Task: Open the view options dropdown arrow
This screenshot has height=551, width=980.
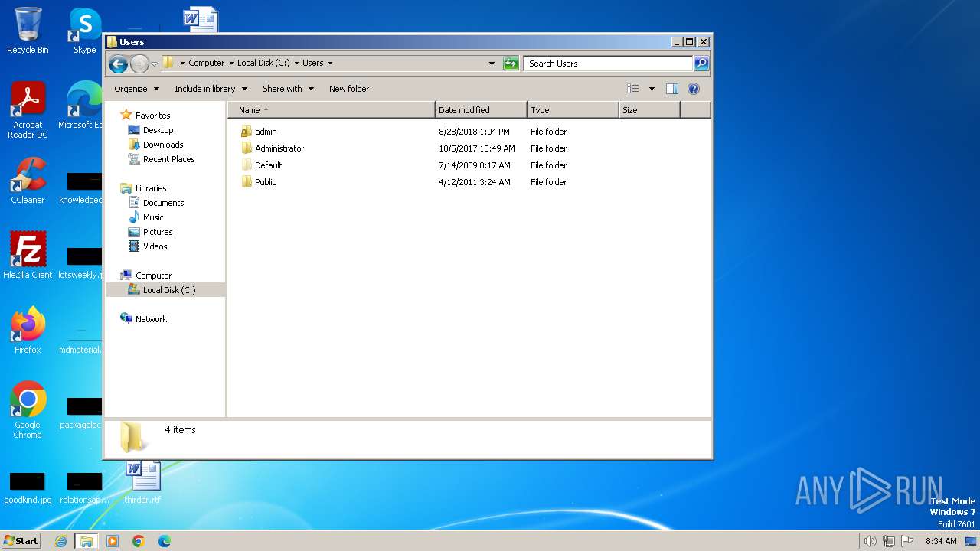Action: click(652, 89)
